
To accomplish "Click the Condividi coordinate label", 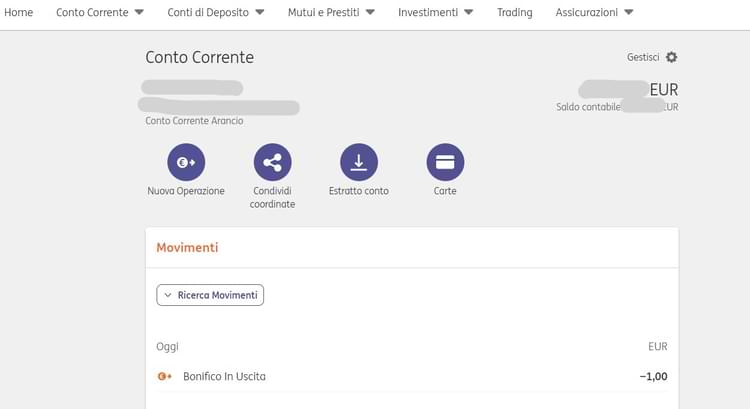I will coord(273,198).
